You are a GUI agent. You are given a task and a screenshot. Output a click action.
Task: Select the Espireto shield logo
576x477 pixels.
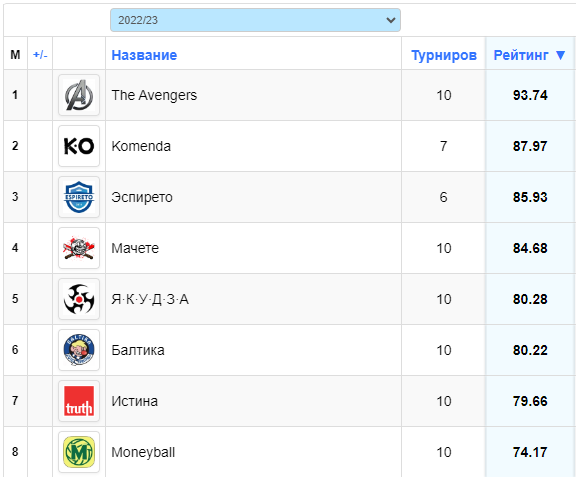(79, 197)
